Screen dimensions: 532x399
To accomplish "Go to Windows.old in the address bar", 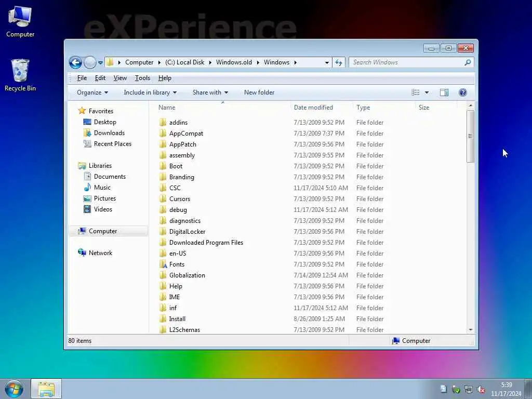I will point(234,62).
